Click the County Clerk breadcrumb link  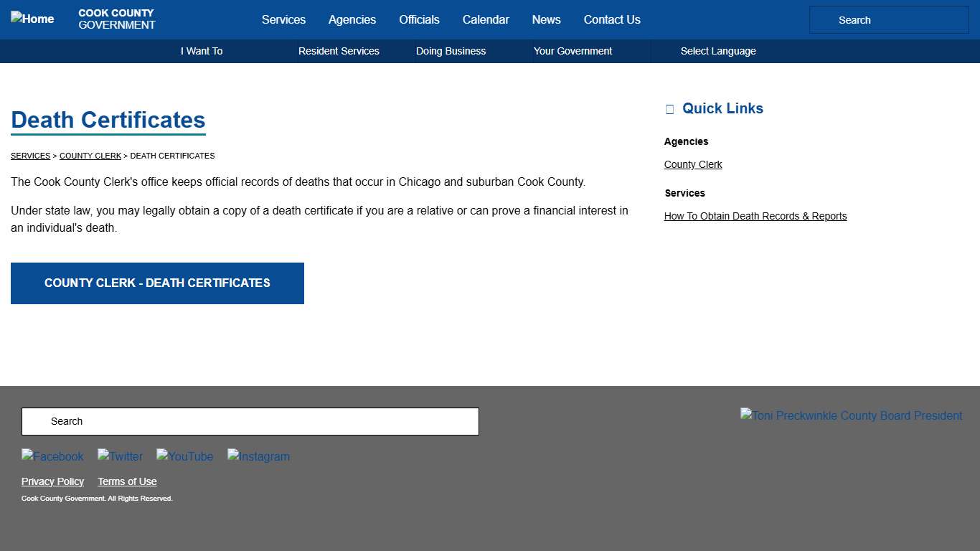(x=90, y=156)
